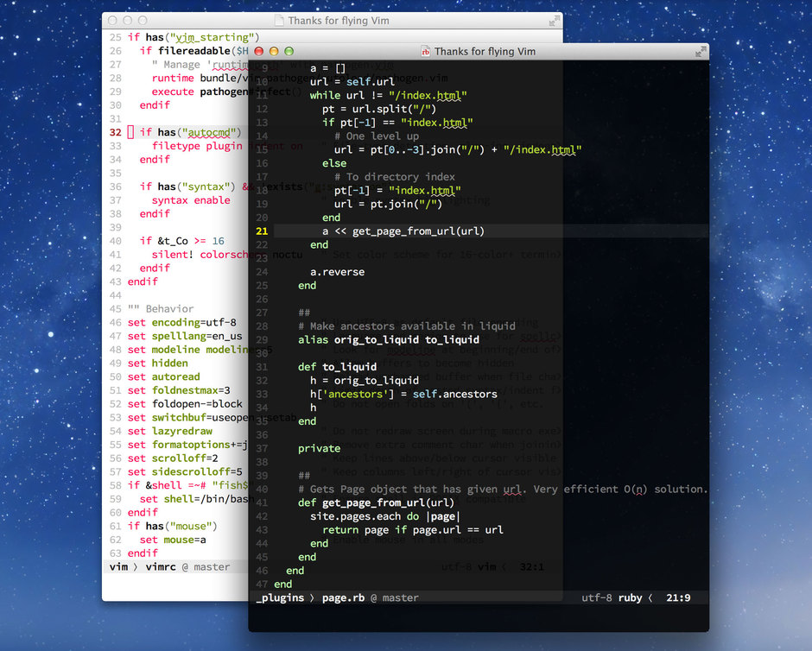
Task: Click 'return page if page.url == url' line
Action: 413,530
